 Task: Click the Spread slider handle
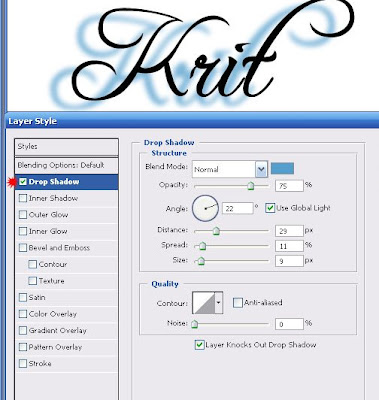click(x=202, y=246)
